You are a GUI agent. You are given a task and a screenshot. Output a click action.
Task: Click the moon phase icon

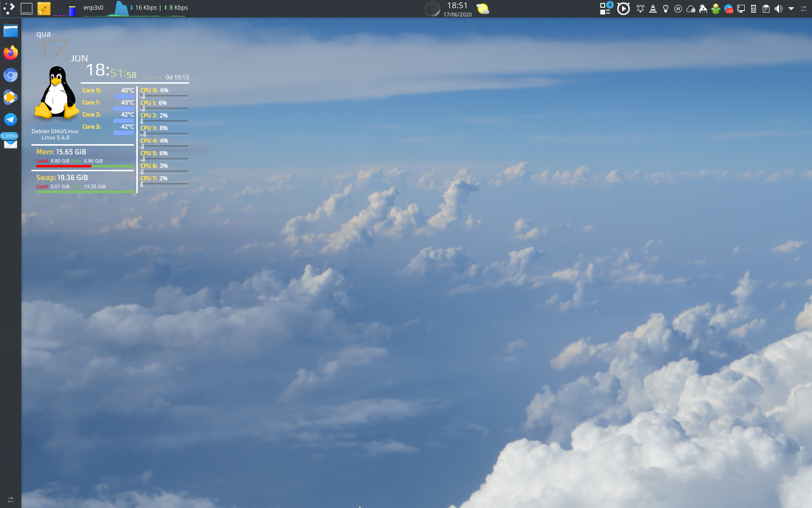[x=432, y=9]
